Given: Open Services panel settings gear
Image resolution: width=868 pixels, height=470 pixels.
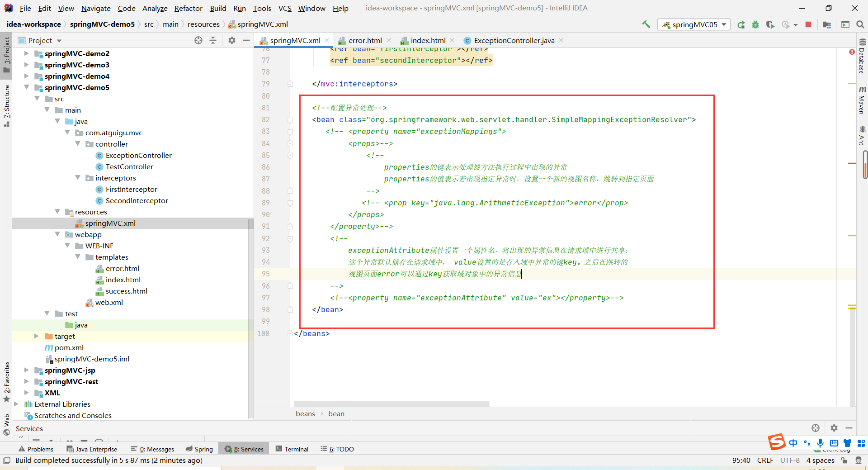Looking at the screenshot, I should 834,428.
